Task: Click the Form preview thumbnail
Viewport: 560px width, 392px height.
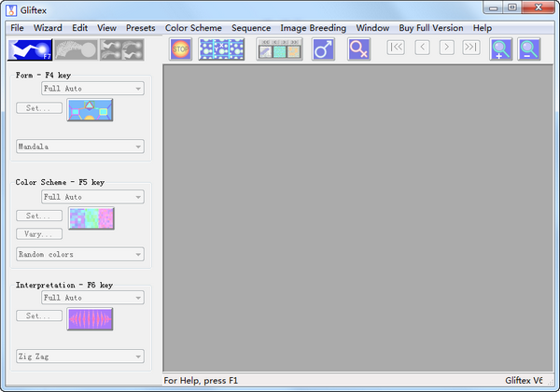Action: click(90, 110)
